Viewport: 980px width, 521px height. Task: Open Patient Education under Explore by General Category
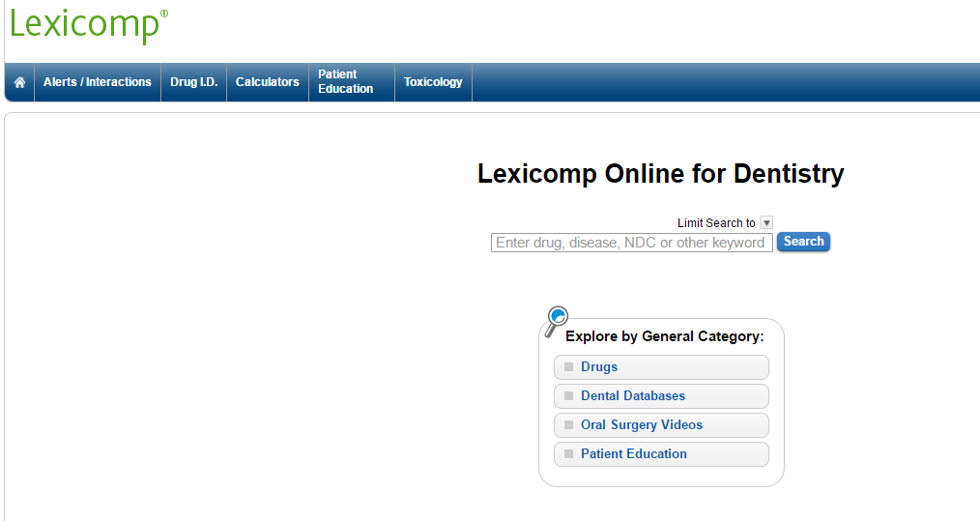634,454
